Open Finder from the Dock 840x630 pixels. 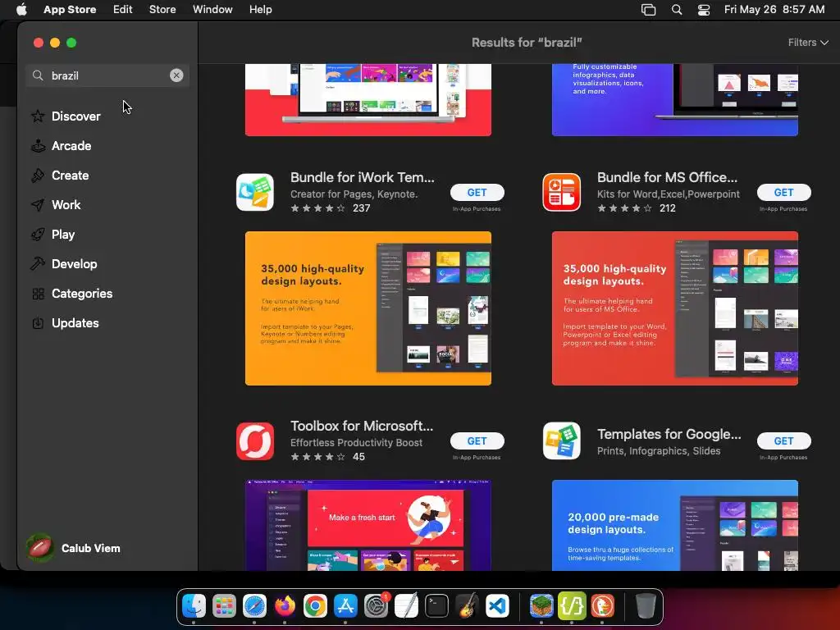click(194, 606)
